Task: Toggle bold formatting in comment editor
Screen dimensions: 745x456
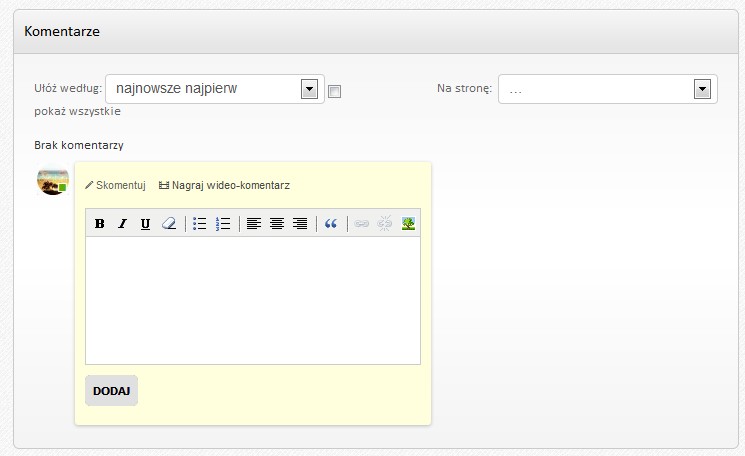Action: point(100,224)
